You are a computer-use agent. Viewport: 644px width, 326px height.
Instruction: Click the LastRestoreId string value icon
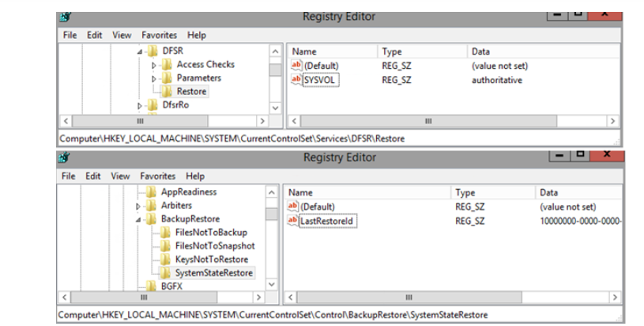click(x=293, y=221)
